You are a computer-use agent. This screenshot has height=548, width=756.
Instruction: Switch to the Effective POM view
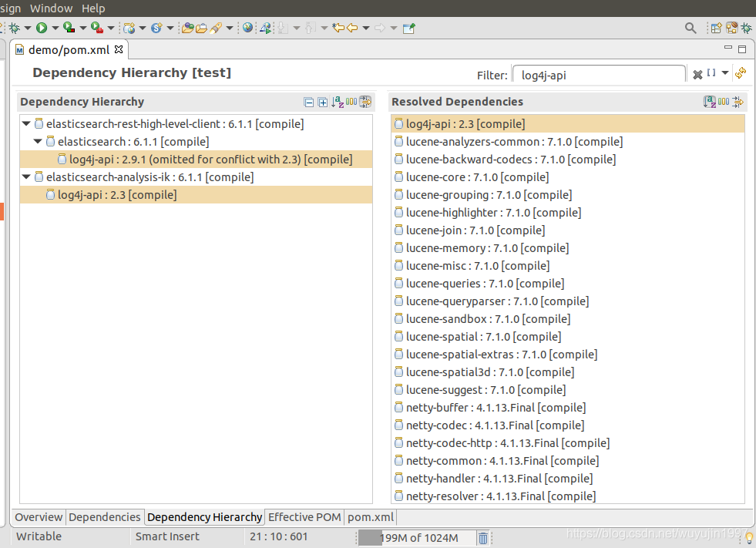coord(304,517)
